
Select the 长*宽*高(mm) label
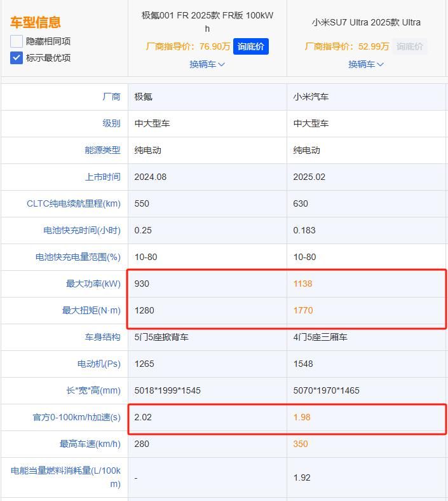point(93,390)
